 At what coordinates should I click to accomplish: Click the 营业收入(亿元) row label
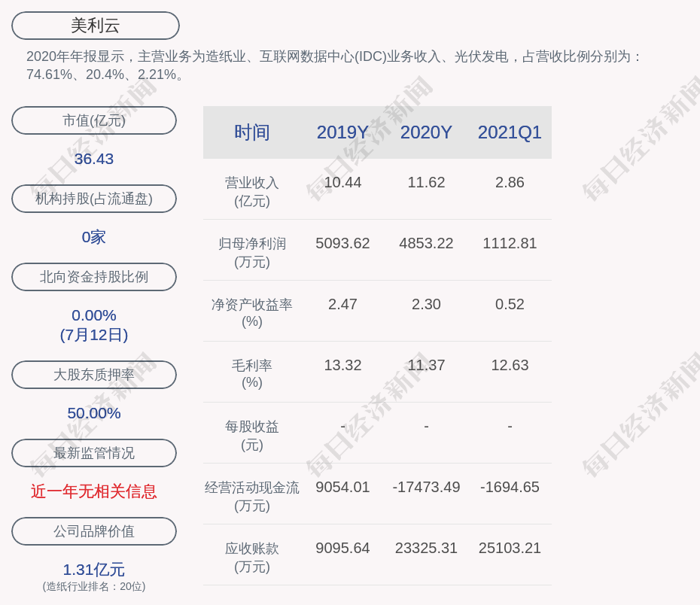tap(252, 191)
